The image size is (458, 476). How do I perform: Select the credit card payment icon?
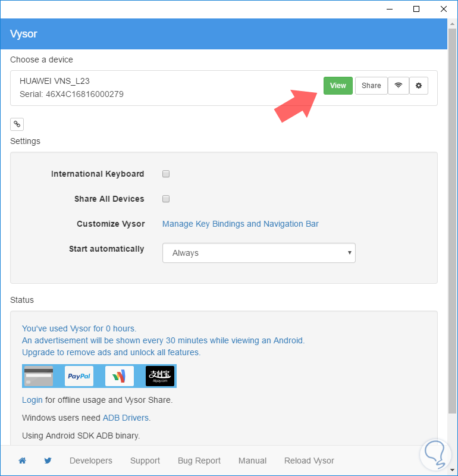39,376
